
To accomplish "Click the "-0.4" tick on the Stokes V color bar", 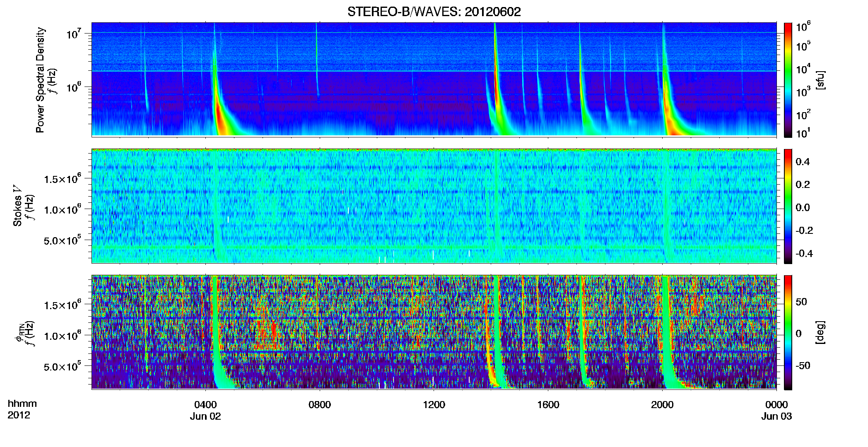I will pos(804,254).
